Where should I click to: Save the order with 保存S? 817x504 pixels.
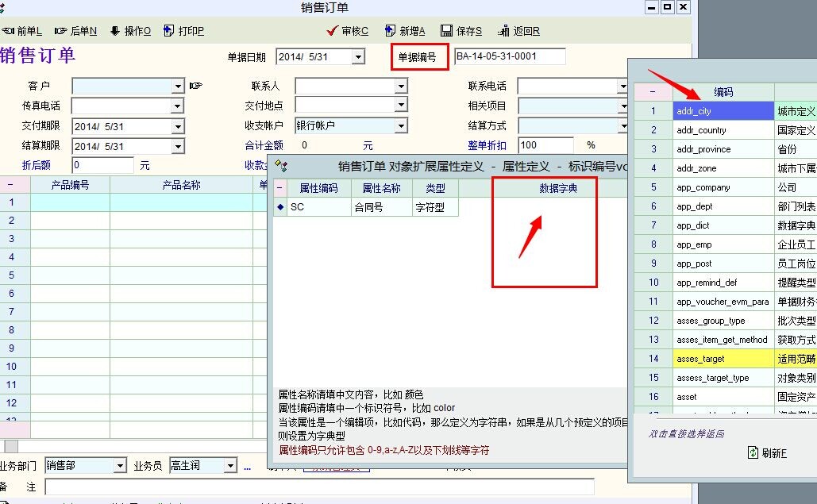[x=461, y=31]
